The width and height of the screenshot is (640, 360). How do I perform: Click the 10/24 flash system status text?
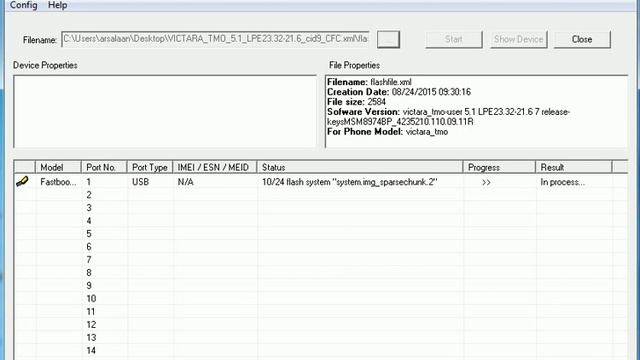click(349, 182)
